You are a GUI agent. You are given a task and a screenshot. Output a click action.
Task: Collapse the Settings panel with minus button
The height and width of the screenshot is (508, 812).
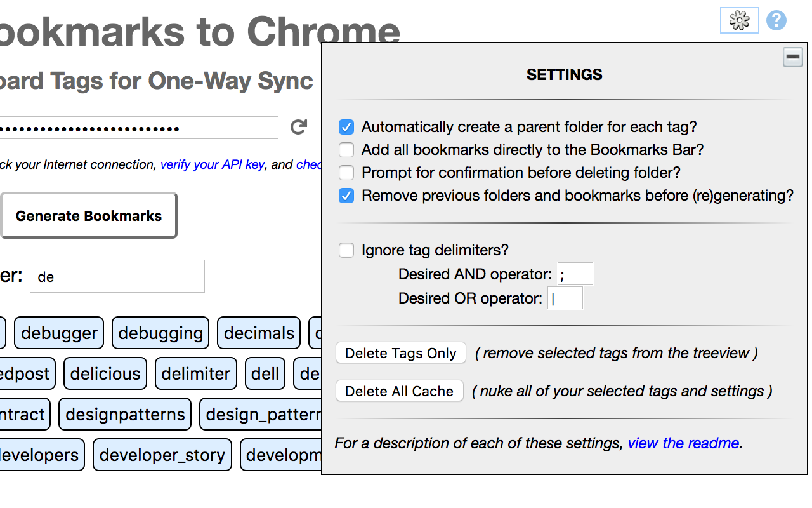click(x=792, y=57)
